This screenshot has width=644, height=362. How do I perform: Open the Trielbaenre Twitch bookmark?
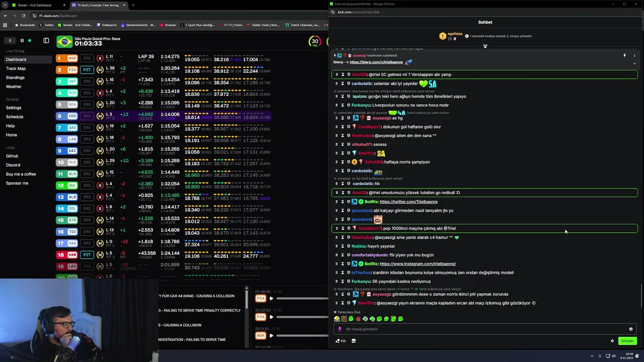pos(106,25)
